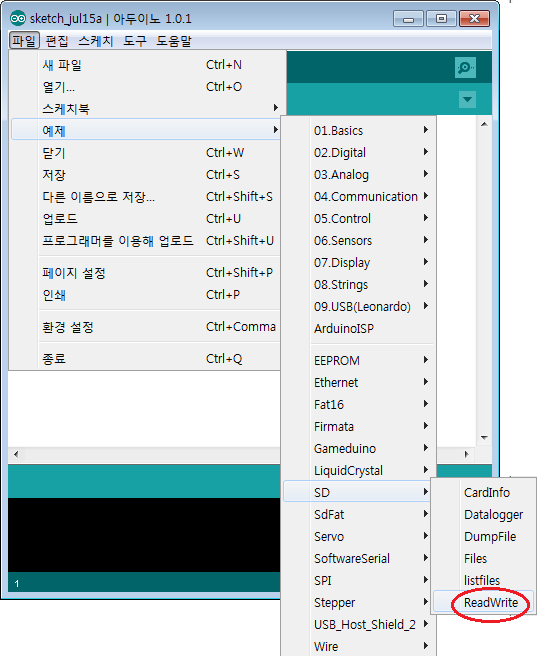The height and width of the screenshot is (656, 537).
Task: Select 저장 menu entry
Action: [x=145, y=174]
